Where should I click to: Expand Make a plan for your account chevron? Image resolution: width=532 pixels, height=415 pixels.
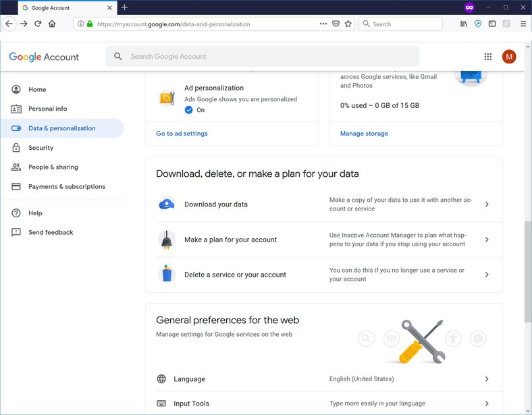point(487,240)
